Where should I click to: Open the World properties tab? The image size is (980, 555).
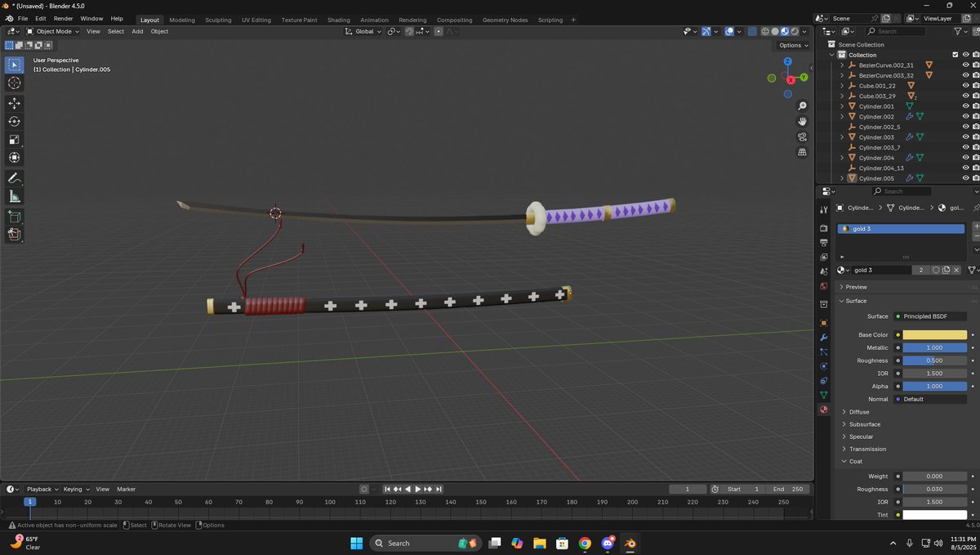[x=823, y=287]
